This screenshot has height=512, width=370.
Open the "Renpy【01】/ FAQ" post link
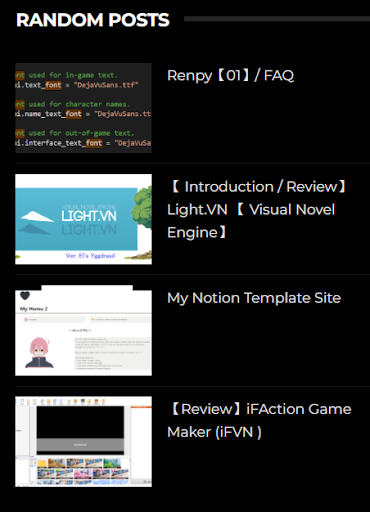[230, 76]
